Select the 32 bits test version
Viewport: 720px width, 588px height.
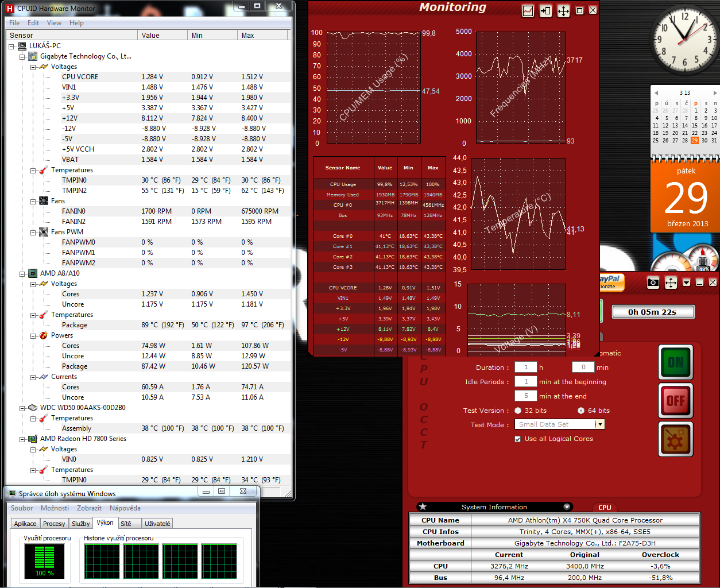point(518,411)
